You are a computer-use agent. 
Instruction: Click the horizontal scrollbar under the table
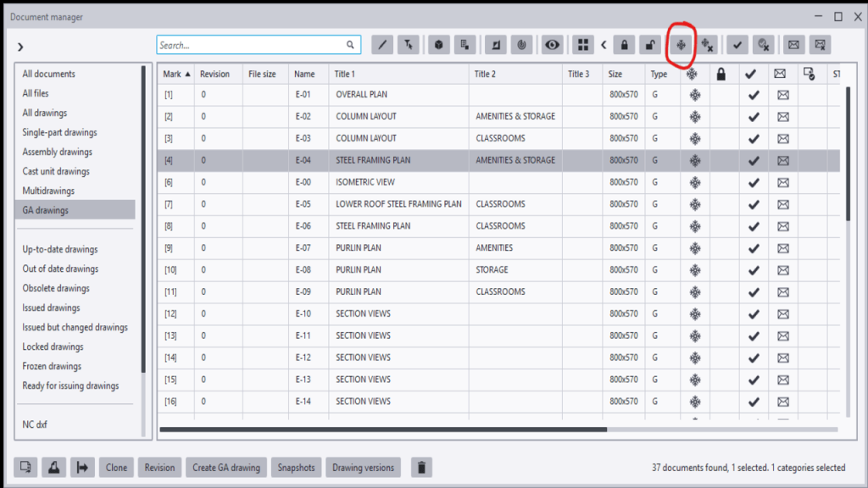pyautogui.click(x=383, y=430)
